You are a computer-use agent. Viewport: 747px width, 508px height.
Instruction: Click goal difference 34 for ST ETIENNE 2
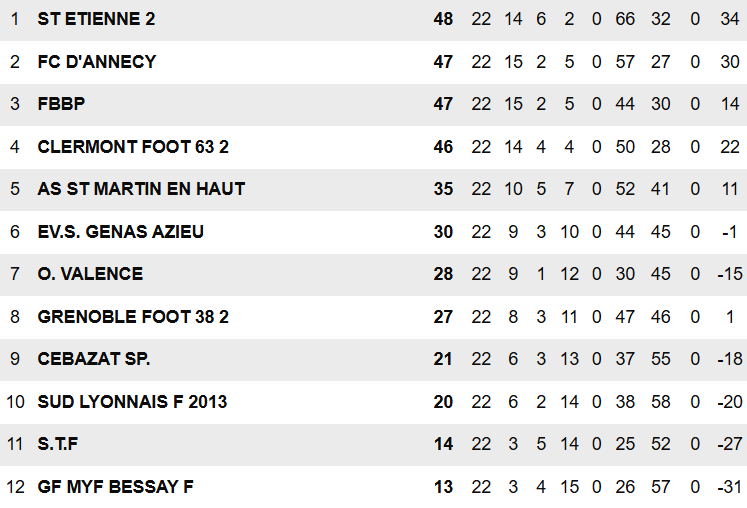tap(730, 19)
